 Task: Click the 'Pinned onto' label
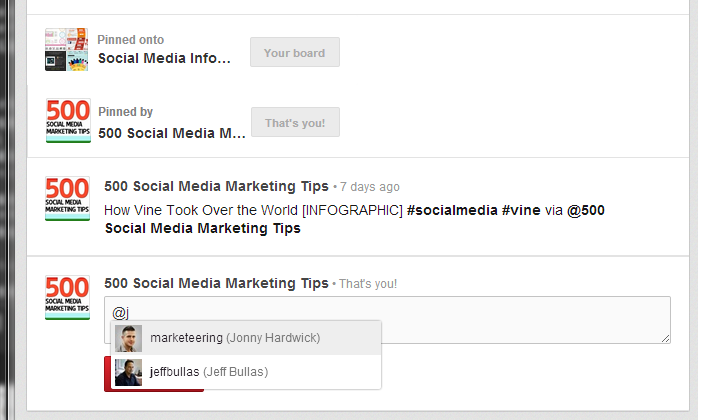(131, 40)
